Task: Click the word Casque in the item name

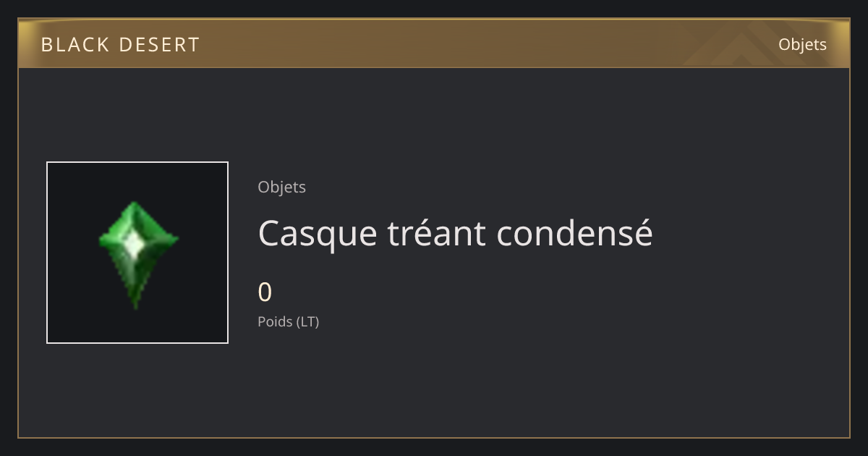Action: [x=318, y=235]
